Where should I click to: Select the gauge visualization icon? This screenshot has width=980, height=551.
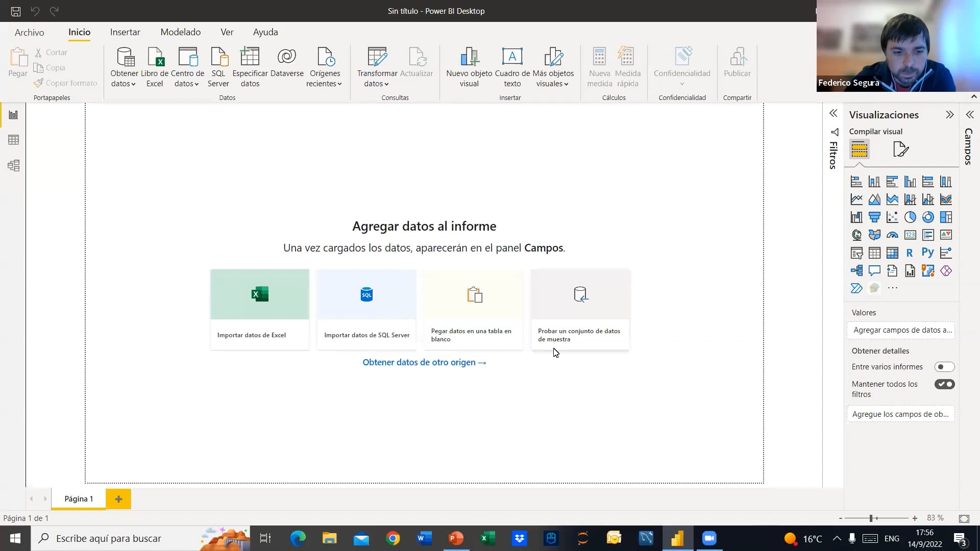pos(893,234)
